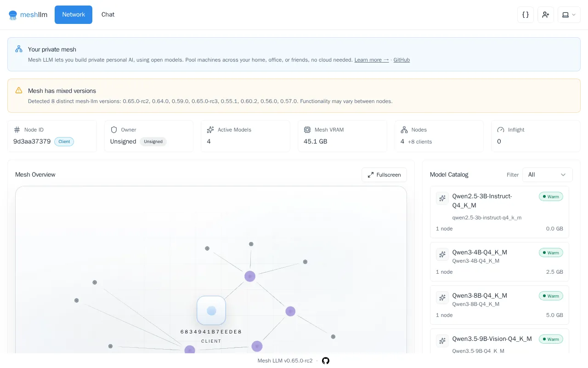Click the Warm badge on Qwen3.5-9B-Vision
The image size is (588, 368).
[x=551, y=339]
